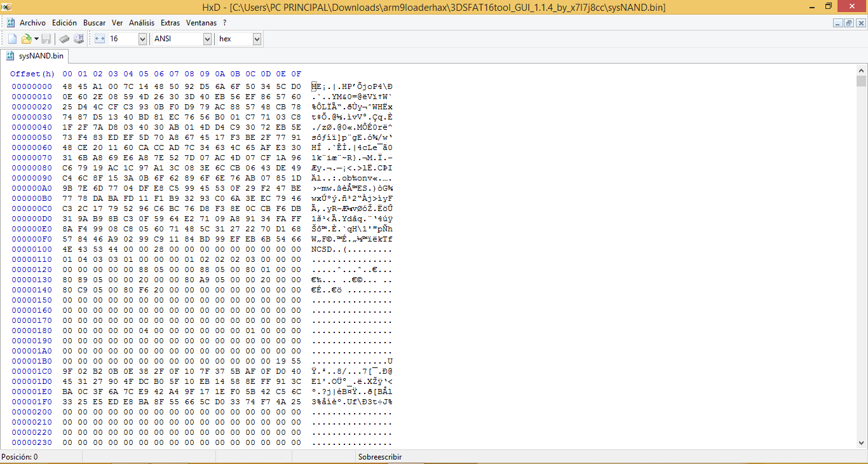Click the greyed-out Save floppy icon

pos(46,39)
